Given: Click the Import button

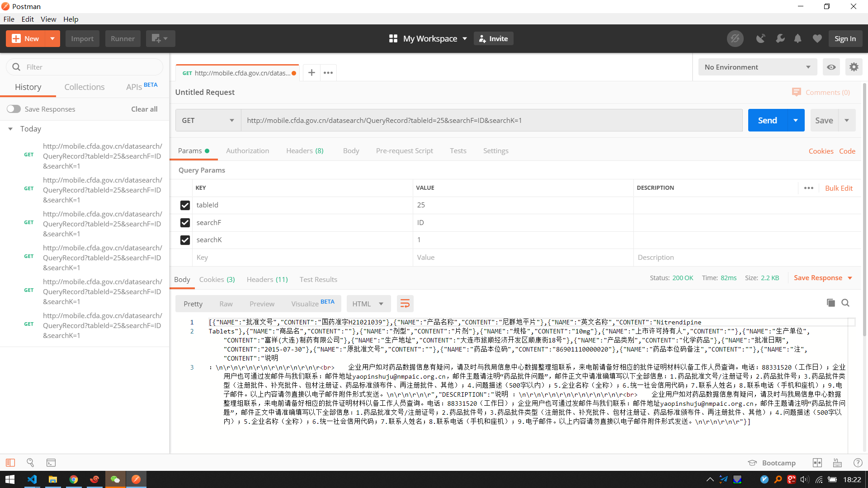Looking at the screenshot, I should [82, 38].
